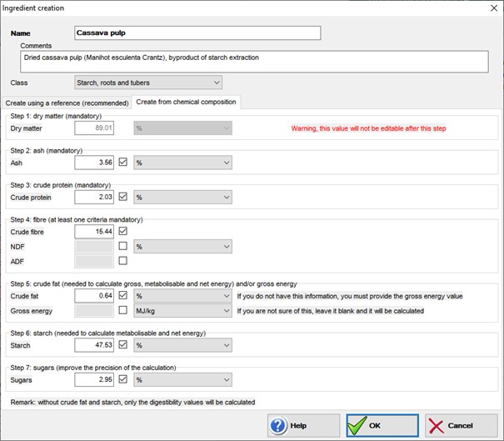Open the Gross energy MJ/kg dropdown
Screen dimensions: 504x441
click(183, 311)
